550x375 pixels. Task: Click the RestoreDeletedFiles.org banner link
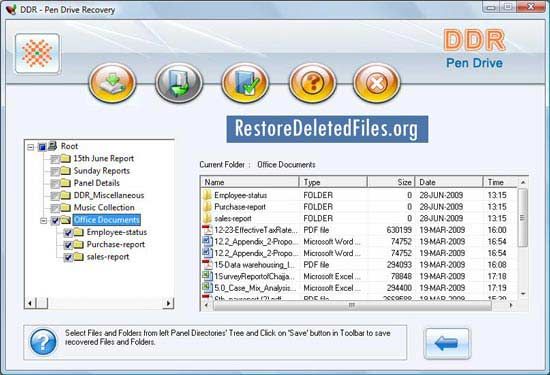click(x=327, y=129)
